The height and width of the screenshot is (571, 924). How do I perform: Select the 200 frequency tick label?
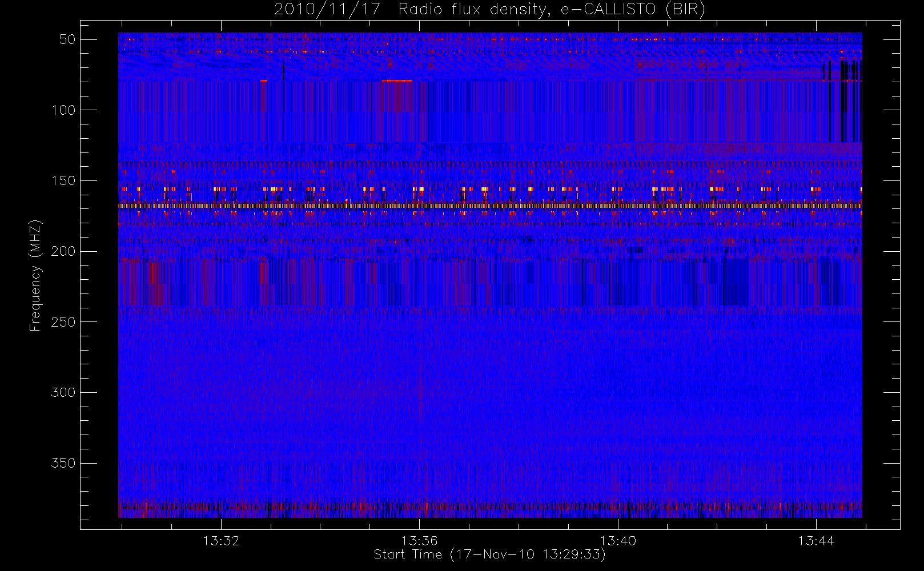tap(63, 251)
